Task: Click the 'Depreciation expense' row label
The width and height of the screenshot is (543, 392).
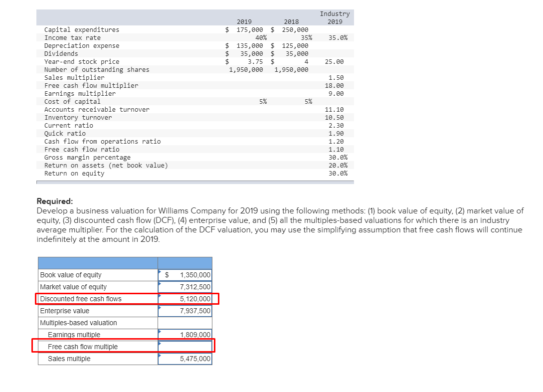Action: point(82,46)
